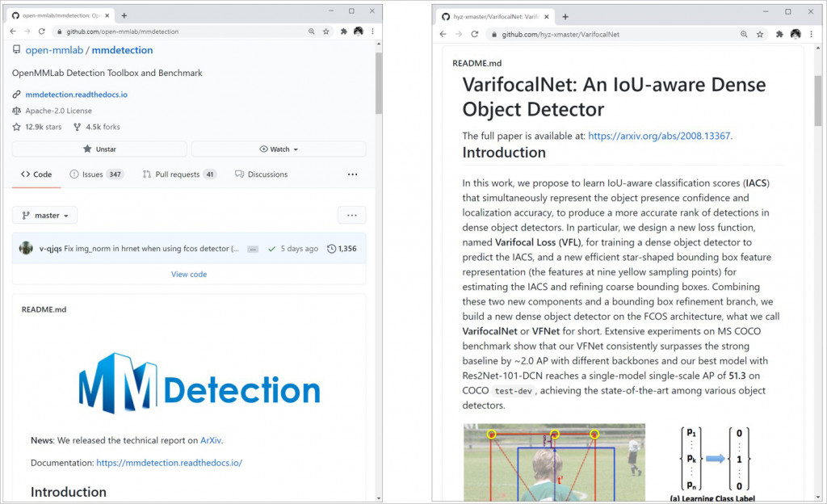The image size is (827, 504).
Task: Expand commit message ellipsis button
Action: pos(253,249)
